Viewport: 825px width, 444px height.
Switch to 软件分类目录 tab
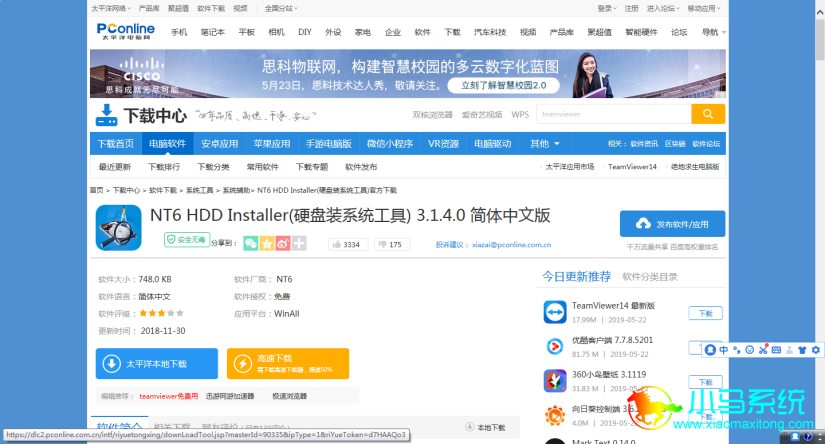click(x=650, y=277)
